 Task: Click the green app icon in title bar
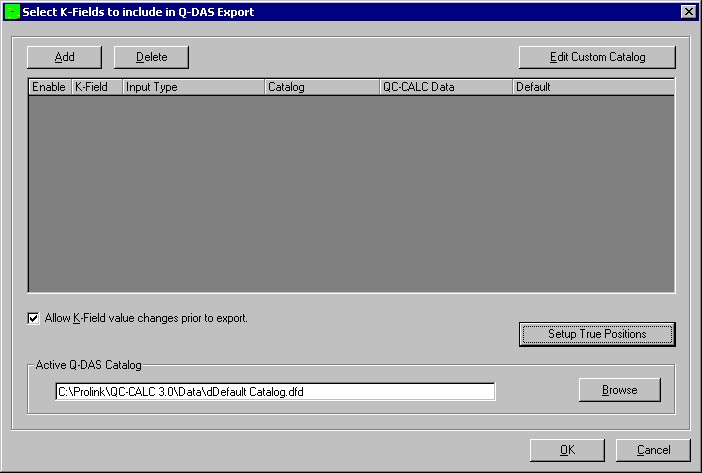point(12,12)
